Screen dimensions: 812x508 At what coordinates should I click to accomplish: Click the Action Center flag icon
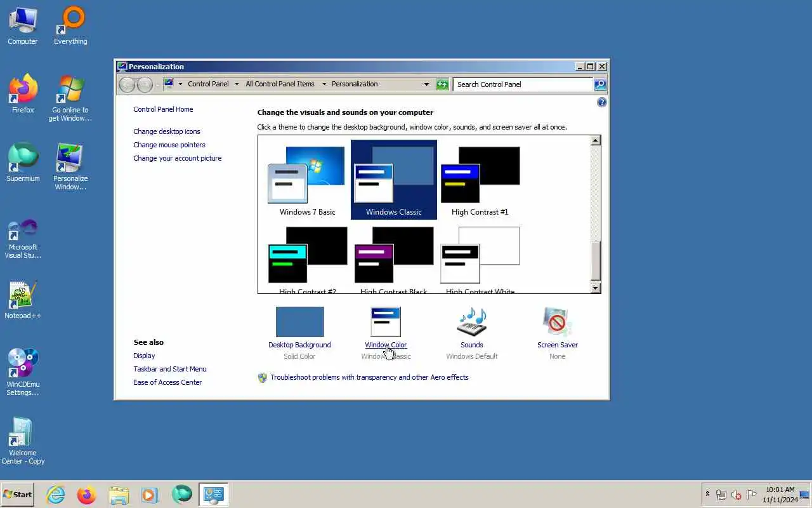[752, 495]
